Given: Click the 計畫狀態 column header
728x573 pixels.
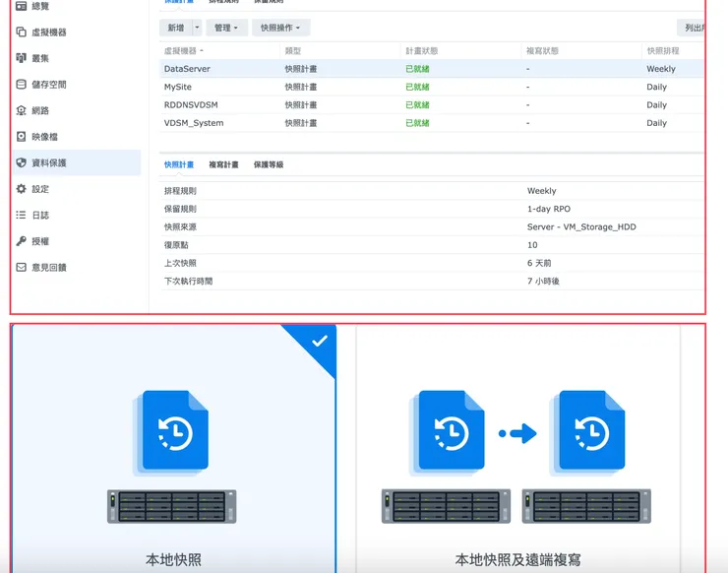Looking at the screenshot, I should [422, 50].
